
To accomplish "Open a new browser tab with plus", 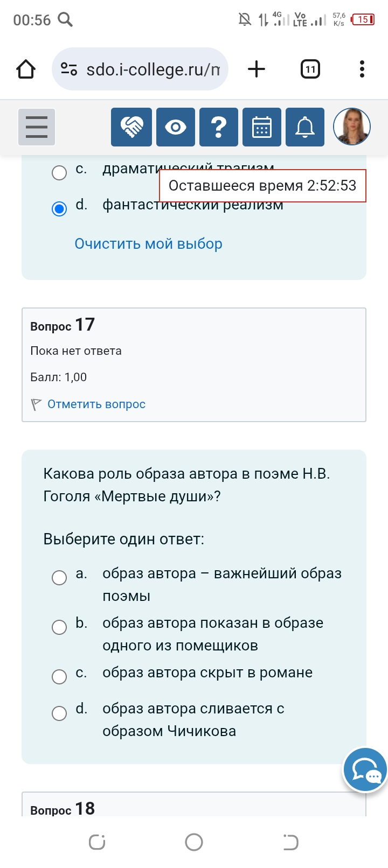I will pyautogui.click(x=257, y=69).
